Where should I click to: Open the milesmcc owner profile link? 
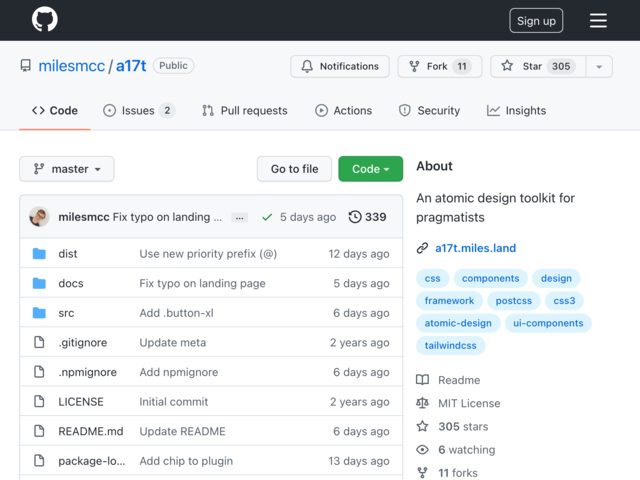click(71, 66)
